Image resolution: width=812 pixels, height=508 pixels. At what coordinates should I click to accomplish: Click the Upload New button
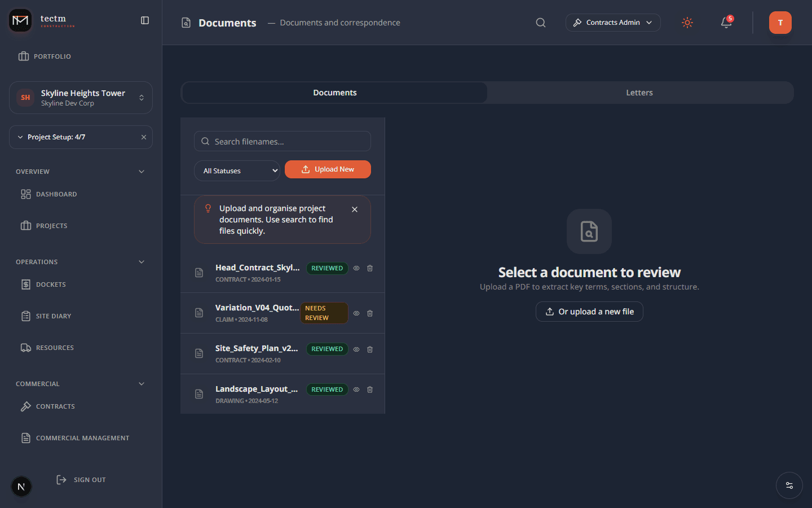pos(328,169)
